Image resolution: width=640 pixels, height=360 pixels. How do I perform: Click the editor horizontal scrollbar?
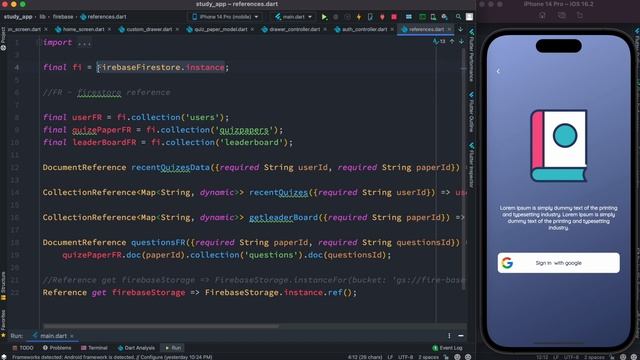tap(161, 326)
